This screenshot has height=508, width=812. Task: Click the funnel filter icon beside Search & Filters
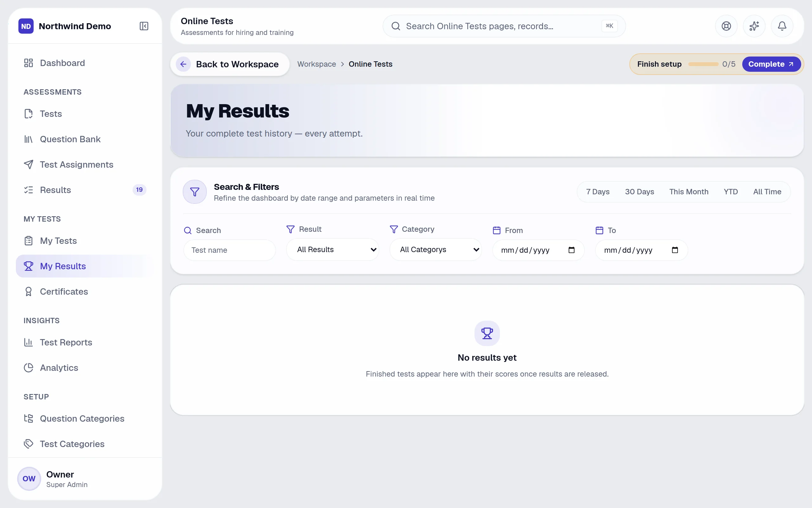point(195,192)
